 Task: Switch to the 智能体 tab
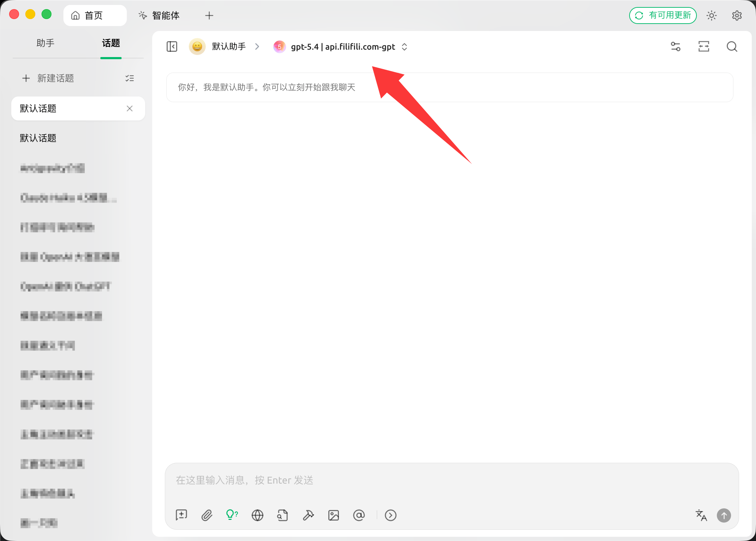pyautogui.click(x=159, y=15)
